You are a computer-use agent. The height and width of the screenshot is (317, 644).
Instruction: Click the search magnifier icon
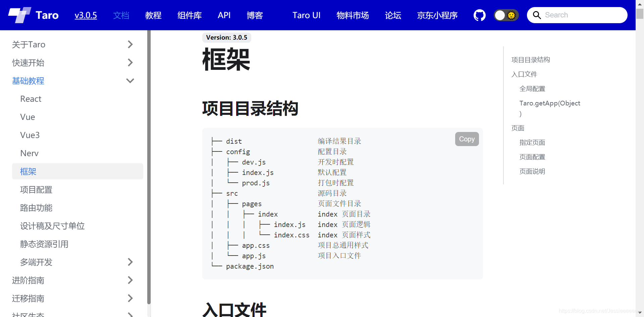pyautogui.click(x=537, y=15)
